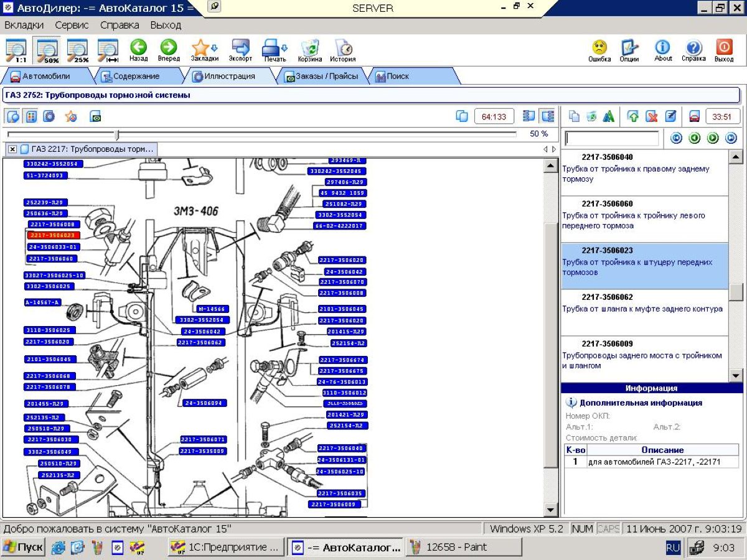The image size is (747, 560).
Task: Go back with the Назад button
Action: point(138,50)
